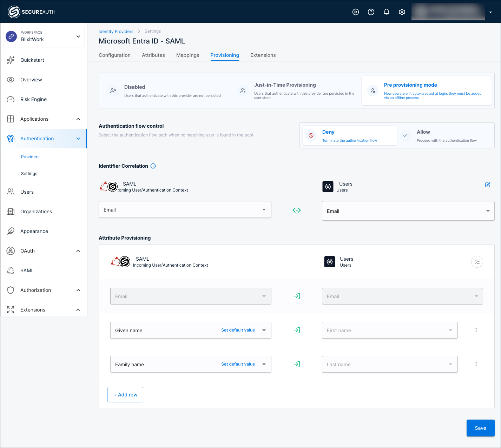Click the workspace link icon
Image resolution: width=501 pixels, height=448 pixels.
point(12,36)
